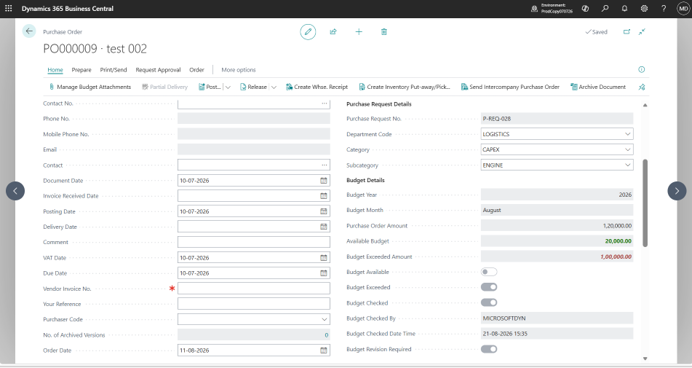Click No. of Archived Versions value 0

tap(326, 335)
